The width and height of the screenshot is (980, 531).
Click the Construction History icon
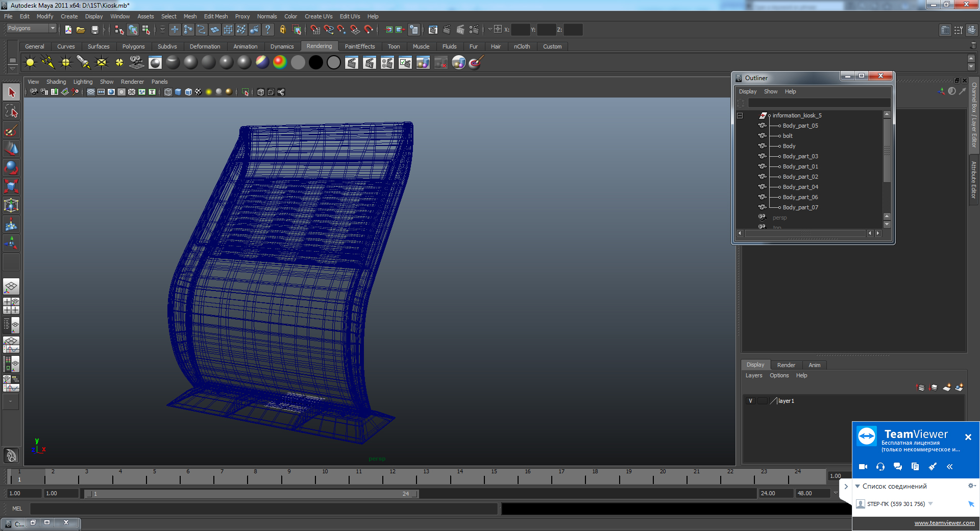coord(414,30)
